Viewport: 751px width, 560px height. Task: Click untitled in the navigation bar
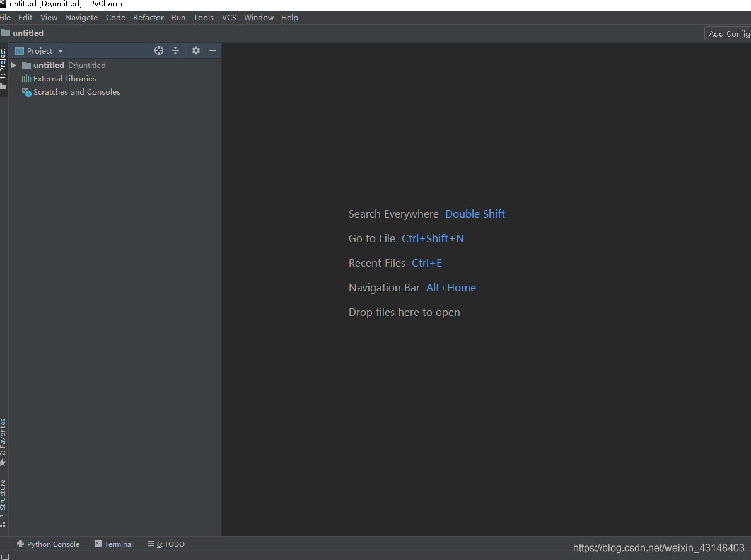pos(28,33)
